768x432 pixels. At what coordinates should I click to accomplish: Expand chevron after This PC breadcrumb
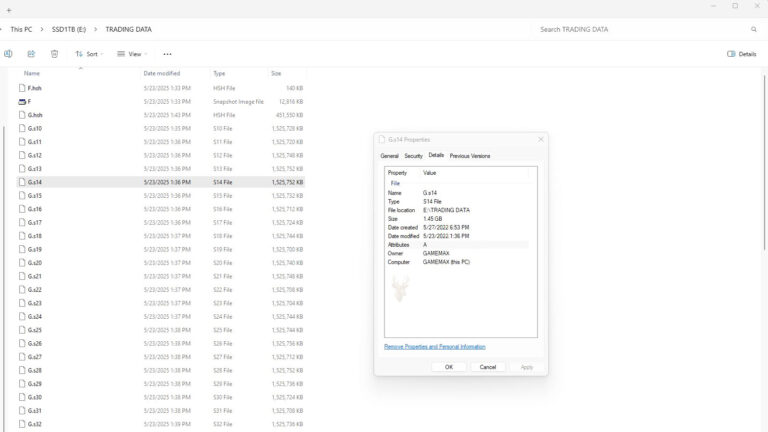(x=42, y=29)
